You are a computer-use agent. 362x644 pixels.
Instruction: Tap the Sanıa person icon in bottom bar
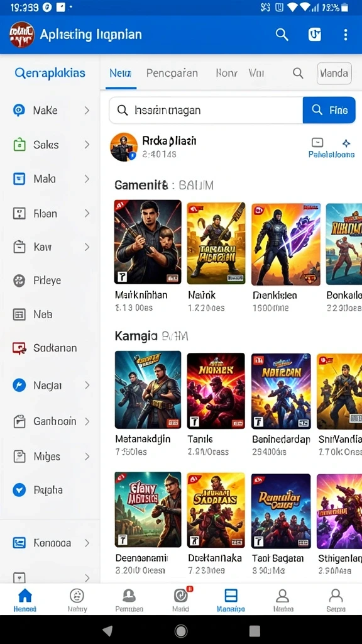click(336, 595)
